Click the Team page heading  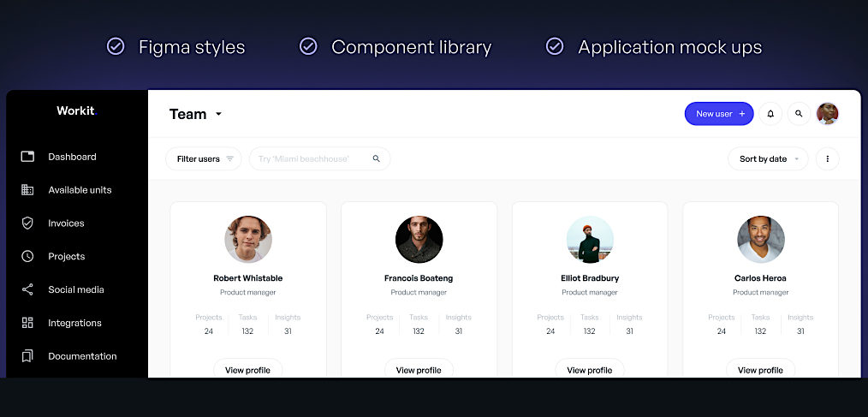188,114
